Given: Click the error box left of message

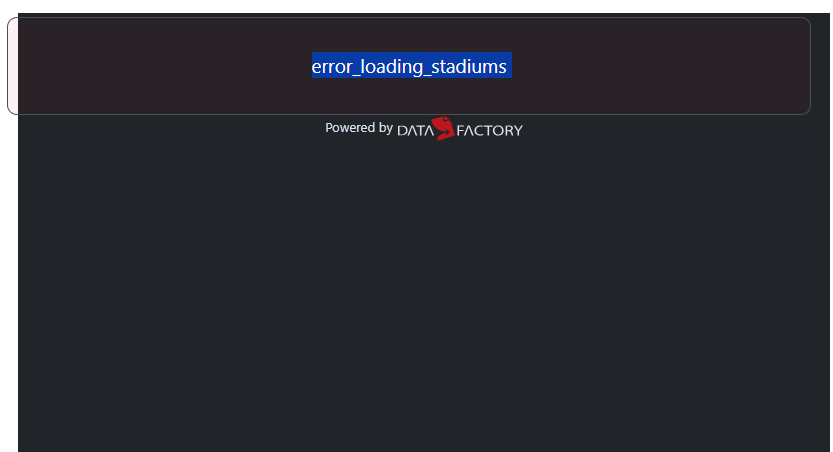Looking at the screenshot, I should pos(159,66).
